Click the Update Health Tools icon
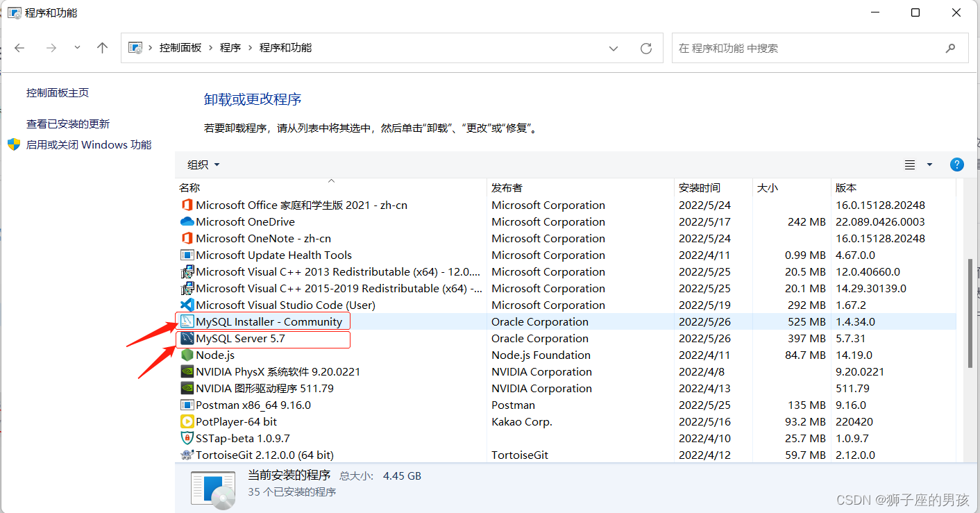 click(187, 255)
